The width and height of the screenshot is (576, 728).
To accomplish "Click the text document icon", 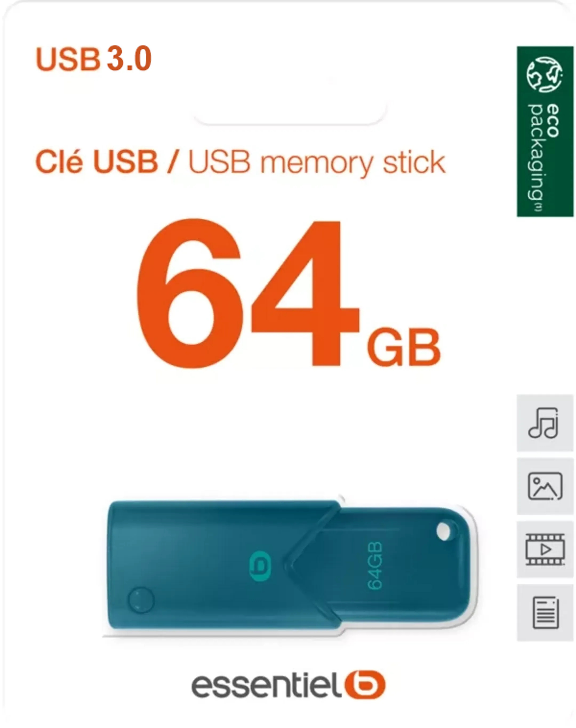I will point(545,613).
